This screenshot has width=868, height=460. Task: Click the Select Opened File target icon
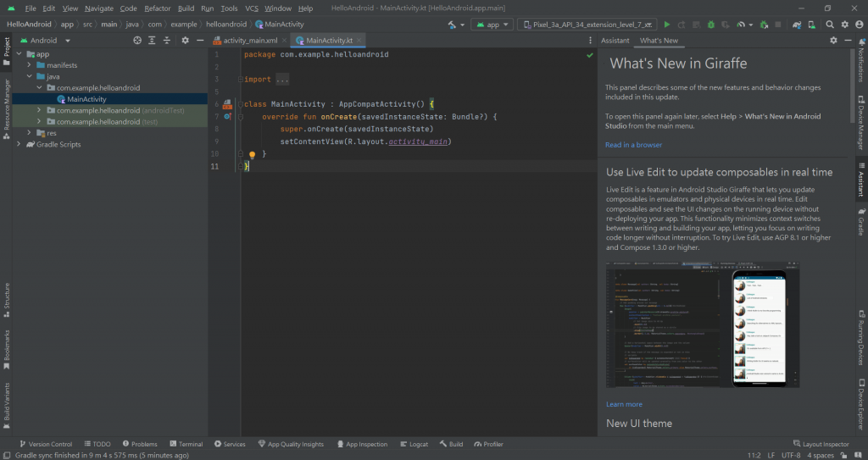138,40
